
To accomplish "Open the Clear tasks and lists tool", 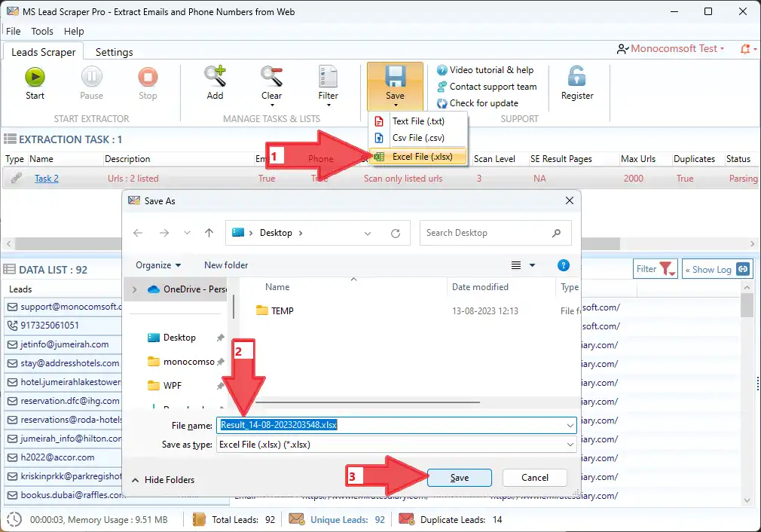I will [271, 85].
